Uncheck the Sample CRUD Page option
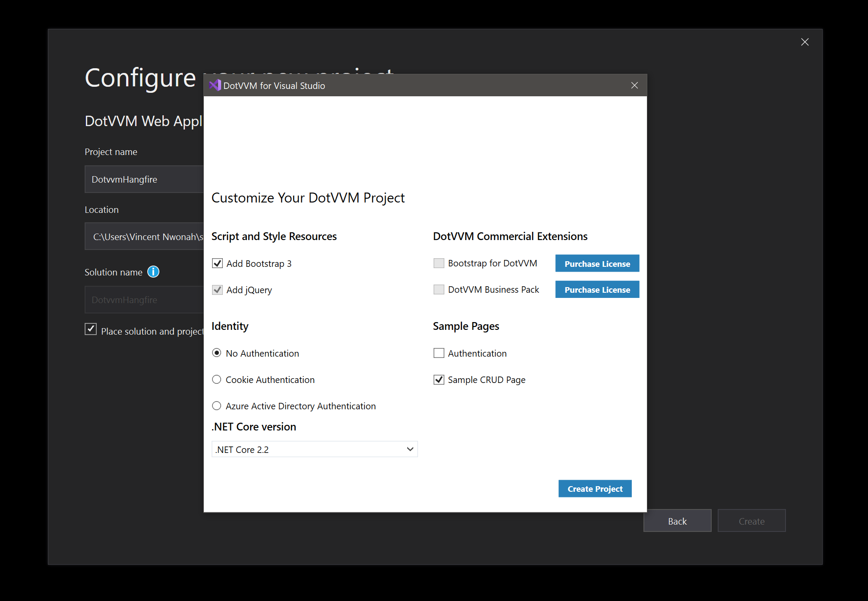The width and height of the screenshot is (868, 601). [x=438, y=380]
